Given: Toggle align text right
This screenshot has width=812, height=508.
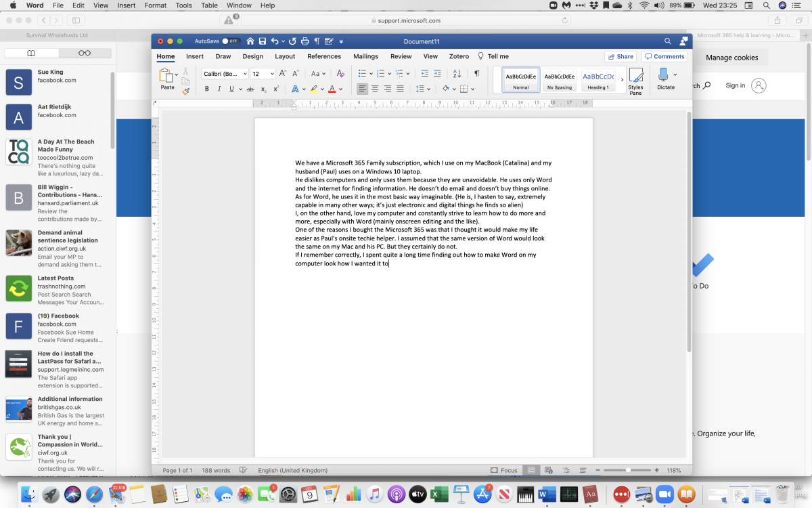Looking at the screenshot, I should coord(388,89).
